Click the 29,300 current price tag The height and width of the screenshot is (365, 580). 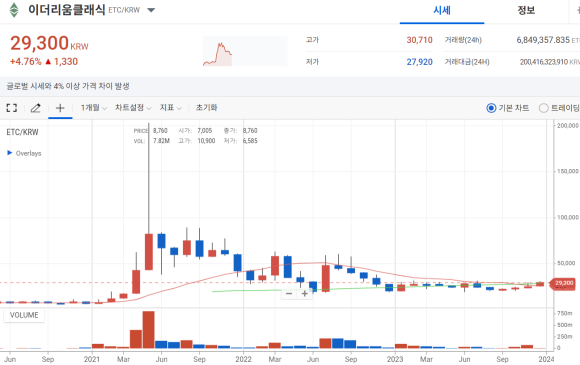(x=563, y=283)
